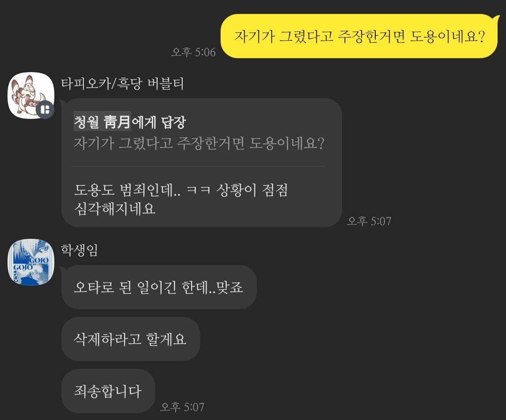The width and height of the screenshot is (506, 420).
Task: Tap the divider line inside reply bubble
Action: click(199, 166)
